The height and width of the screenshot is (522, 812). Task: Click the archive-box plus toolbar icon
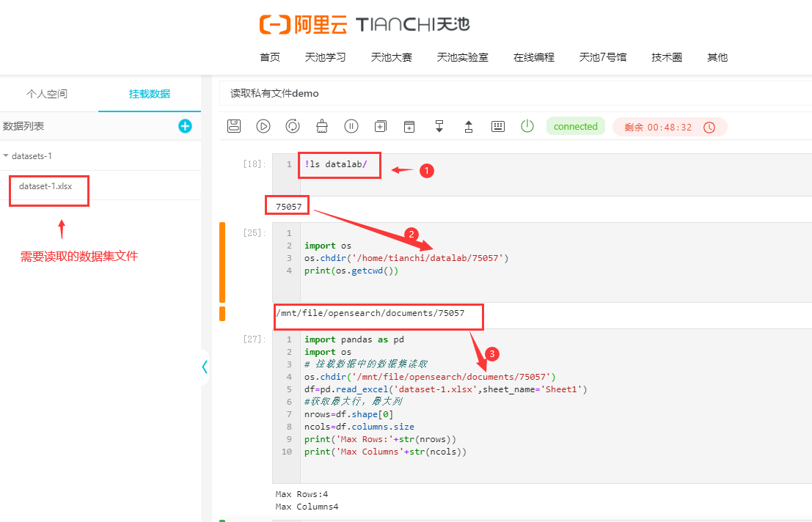coord(409,126)
